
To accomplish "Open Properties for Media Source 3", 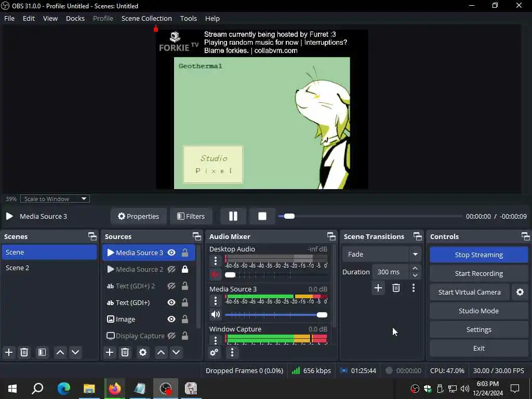I will (x=138, y=216).
